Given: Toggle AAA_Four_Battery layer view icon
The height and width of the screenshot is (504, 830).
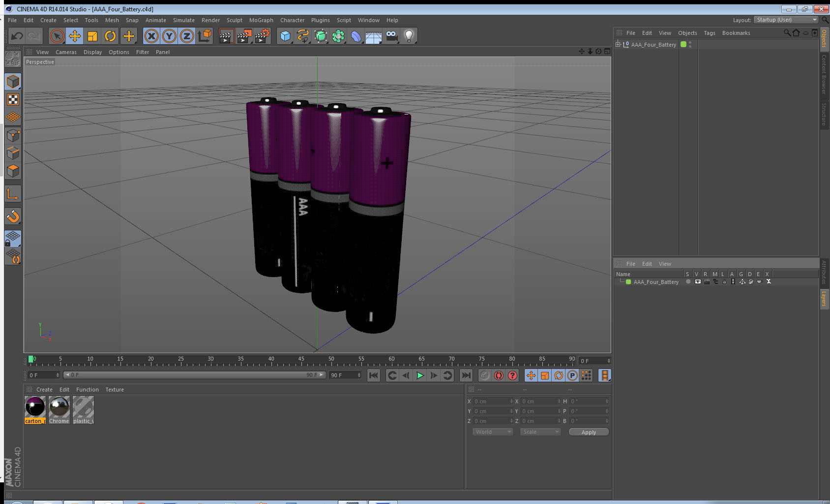Looking at the screenshot, I should [x=697, y=282].
